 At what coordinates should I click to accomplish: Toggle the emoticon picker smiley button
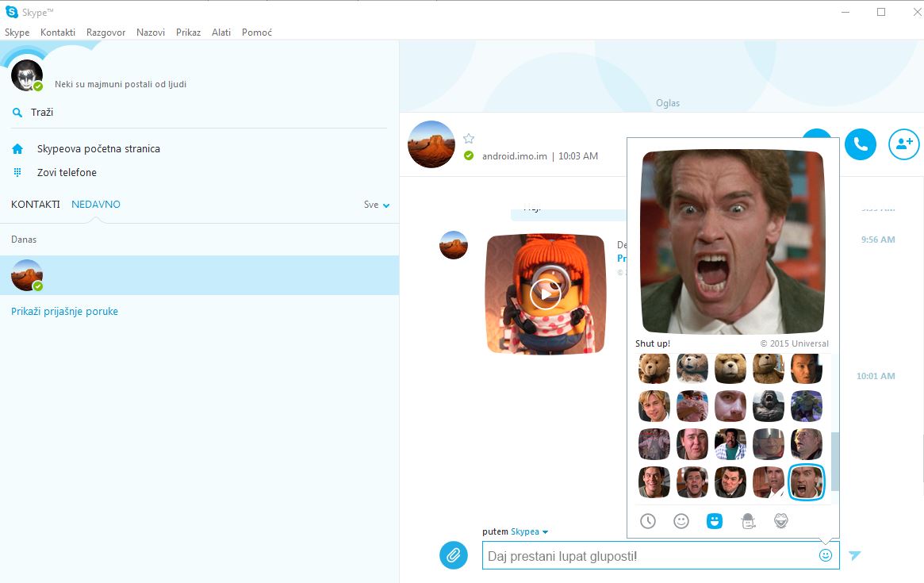[x=826, y=555]
